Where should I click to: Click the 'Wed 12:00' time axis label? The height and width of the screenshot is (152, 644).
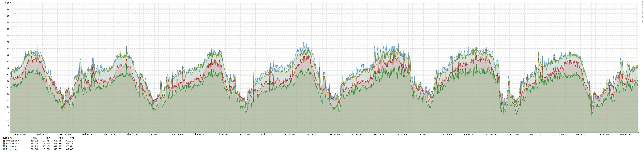click(87, 135)
